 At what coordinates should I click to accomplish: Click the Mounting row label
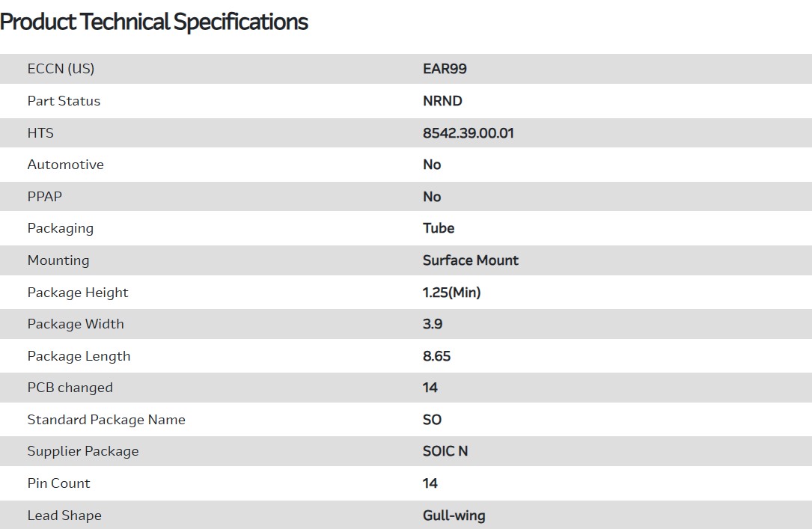[x=58, y=260]
